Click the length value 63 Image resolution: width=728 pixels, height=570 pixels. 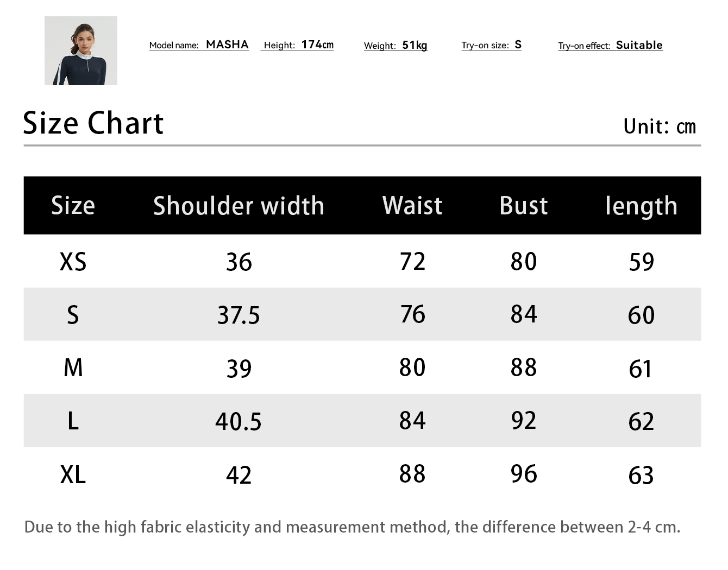(x=641, y=475)
